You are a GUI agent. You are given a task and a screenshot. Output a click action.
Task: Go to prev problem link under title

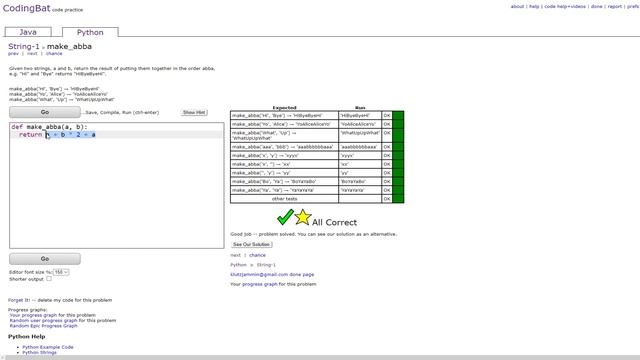[13, 53]
